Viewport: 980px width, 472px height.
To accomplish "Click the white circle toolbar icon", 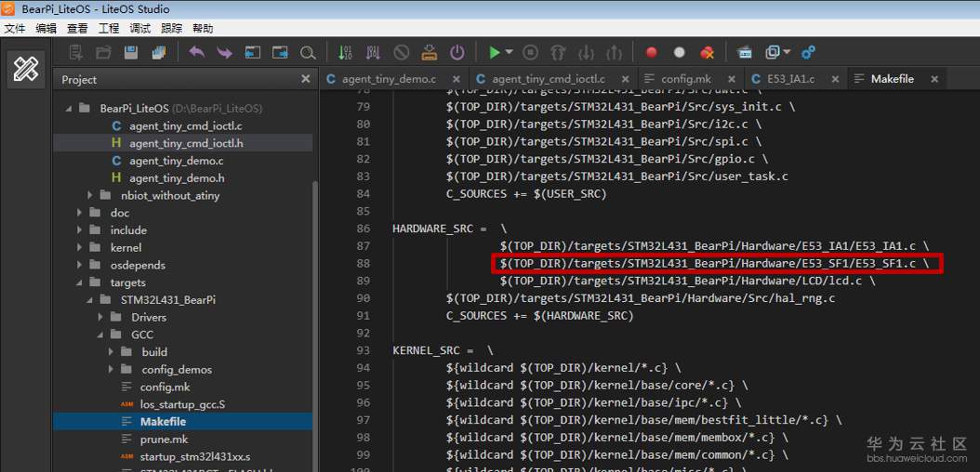I will (x=680, y=53).
